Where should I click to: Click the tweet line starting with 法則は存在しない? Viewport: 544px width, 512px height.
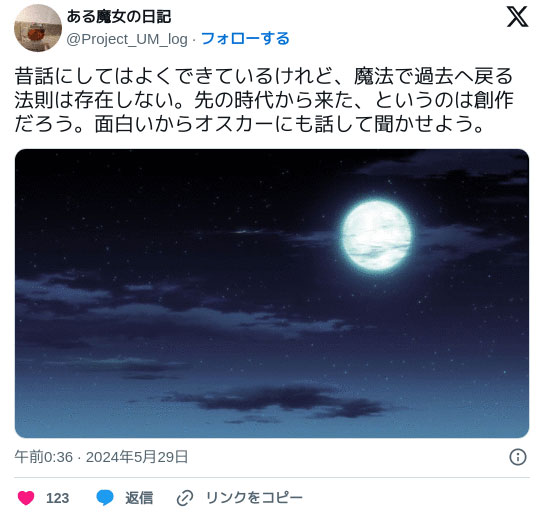click(264, 100)
